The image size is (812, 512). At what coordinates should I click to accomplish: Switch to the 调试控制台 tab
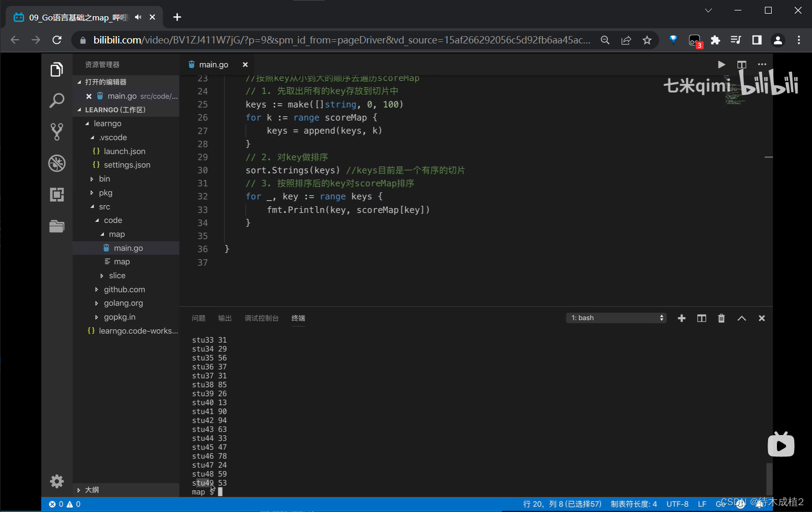[261, 318]
